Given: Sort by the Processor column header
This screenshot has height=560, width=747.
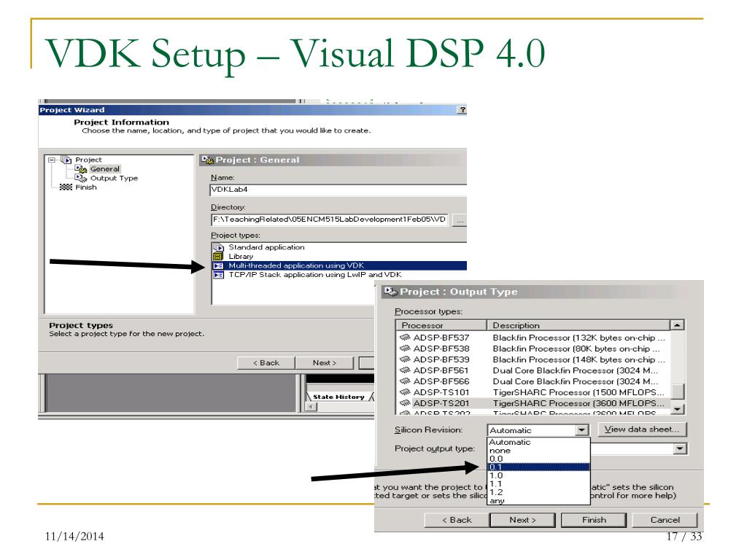Looking at the screenshot, I should (x=441, y=325).
